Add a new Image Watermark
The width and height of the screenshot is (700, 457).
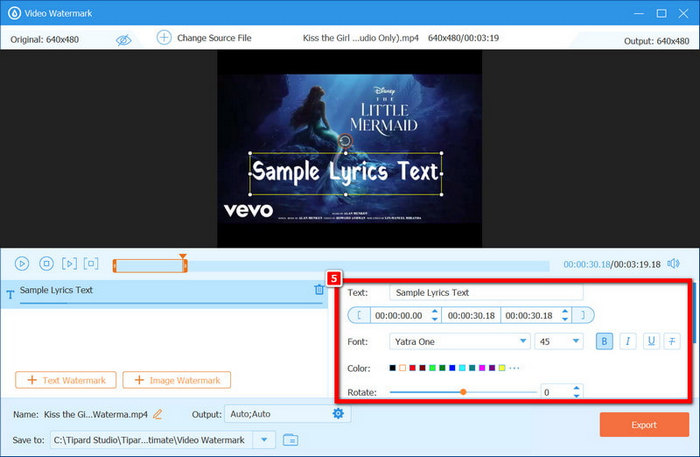pos(177,380)
